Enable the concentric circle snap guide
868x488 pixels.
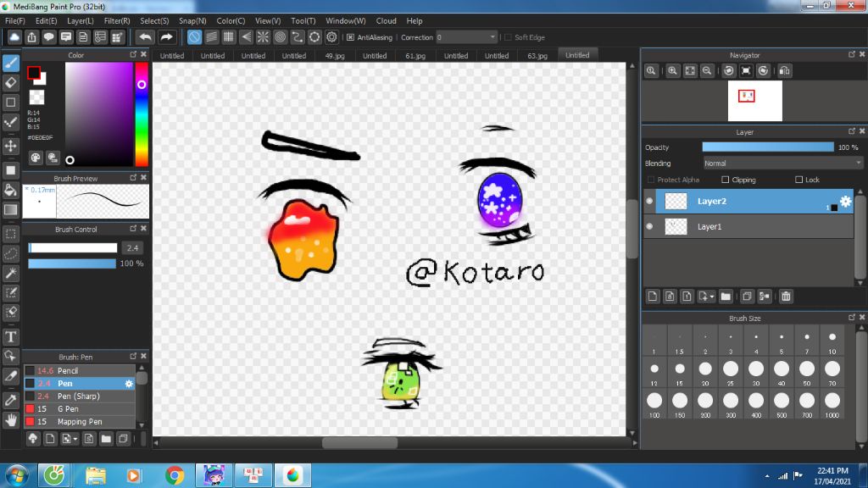(x=280, y=37)
